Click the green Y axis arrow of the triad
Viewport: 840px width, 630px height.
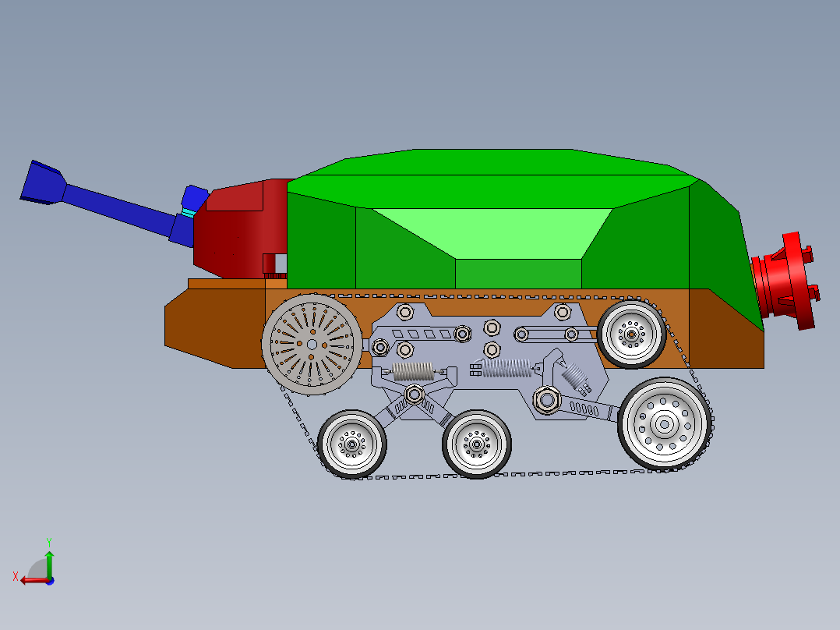tap(49, 555)
